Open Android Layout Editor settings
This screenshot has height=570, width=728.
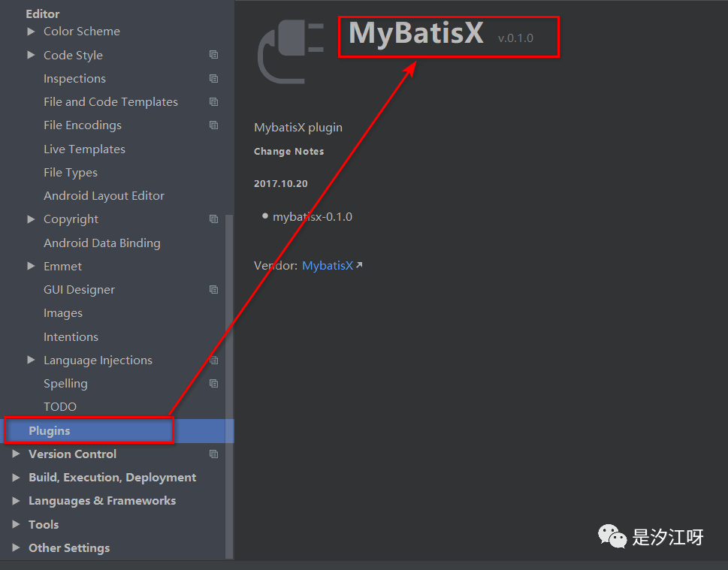[x=104, y=196]
